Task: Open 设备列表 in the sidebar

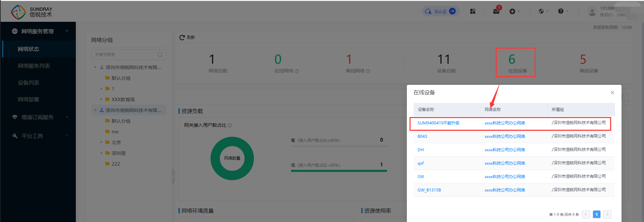Action: [x=29, y=82]
